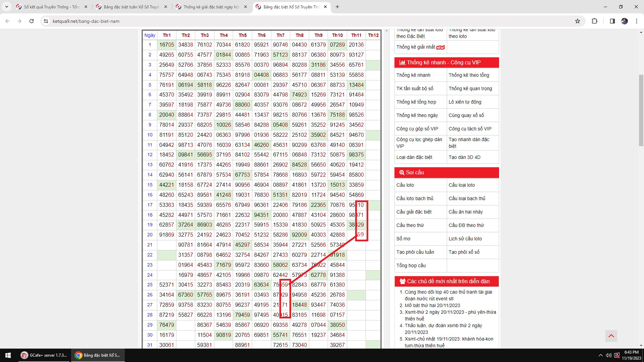Click the site information icon in address bar
Screen dimensions: 644x362
46,21
